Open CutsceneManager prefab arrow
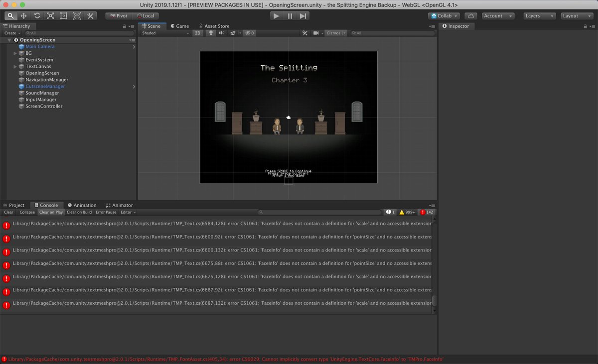Viewport: 598px width, 364px height. [x=134, y=87]
